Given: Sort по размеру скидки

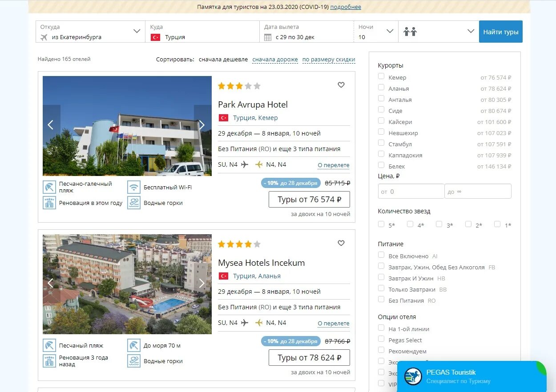Looking at the screenshot, I should click(x=329, y=59).
